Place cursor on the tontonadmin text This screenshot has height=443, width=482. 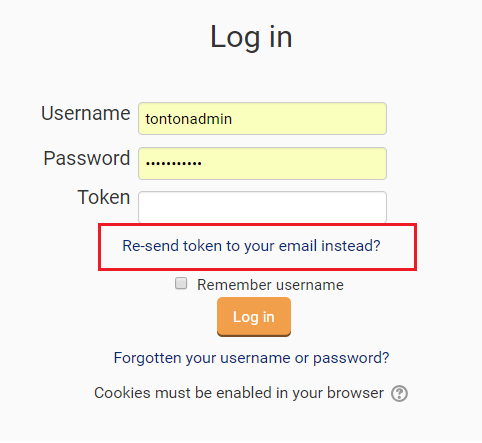(x=188, y=119)
